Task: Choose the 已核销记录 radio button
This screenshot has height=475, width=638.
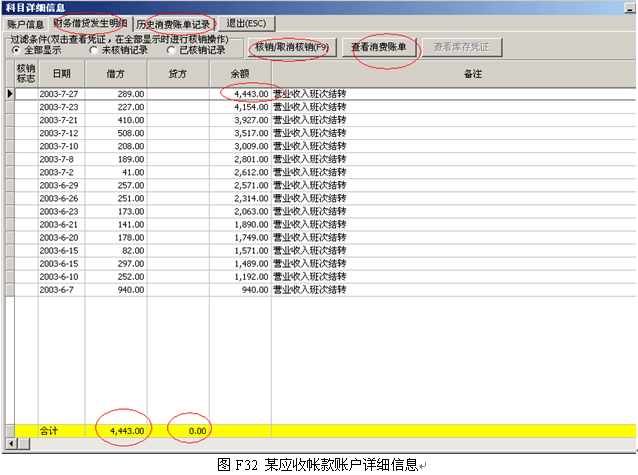Action: pos(171,49)
